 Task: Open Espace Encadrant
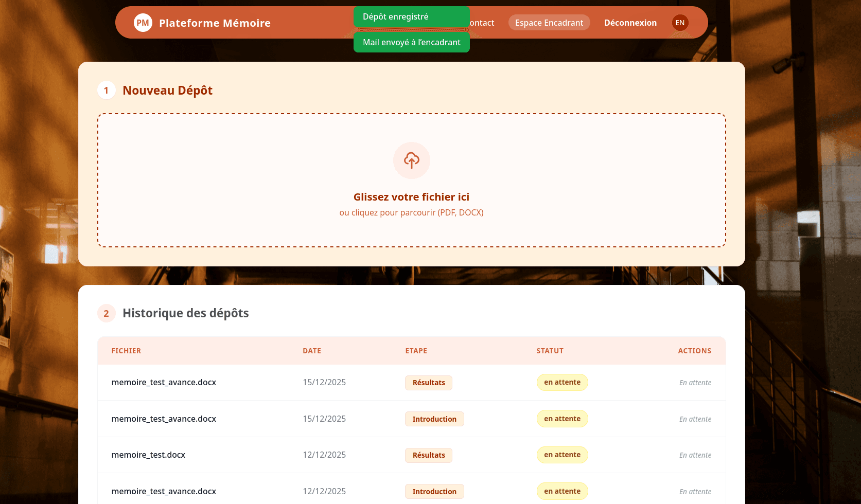coord(549,23)
